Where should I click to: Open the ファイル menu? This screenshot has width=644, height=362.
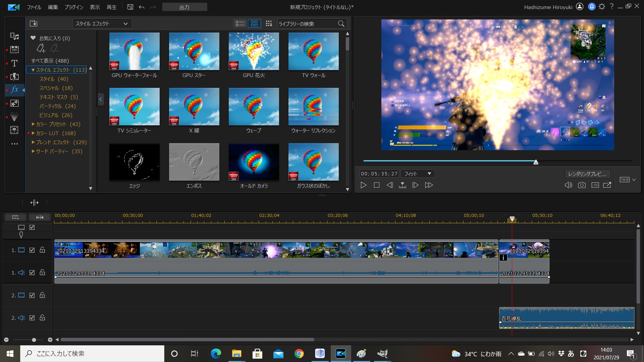tap(34, 7)
